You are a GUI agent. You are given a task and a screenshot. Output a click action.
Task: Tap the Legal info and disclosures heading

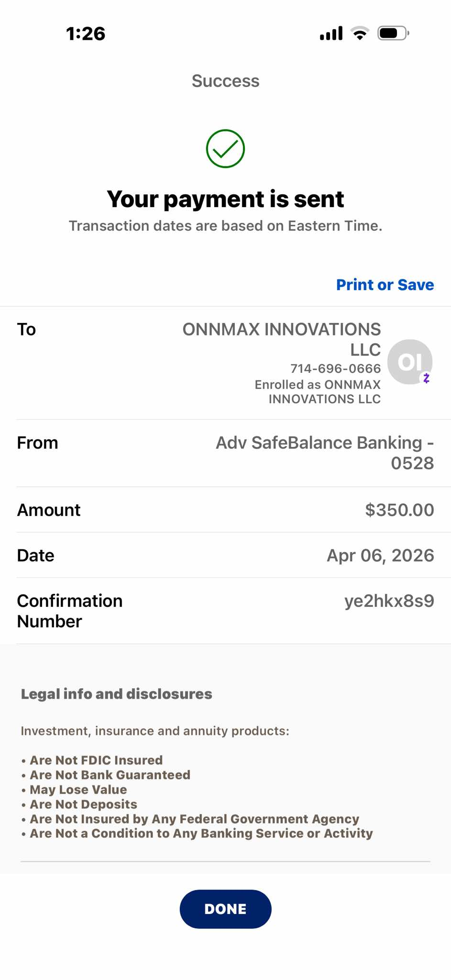[116, 694]
